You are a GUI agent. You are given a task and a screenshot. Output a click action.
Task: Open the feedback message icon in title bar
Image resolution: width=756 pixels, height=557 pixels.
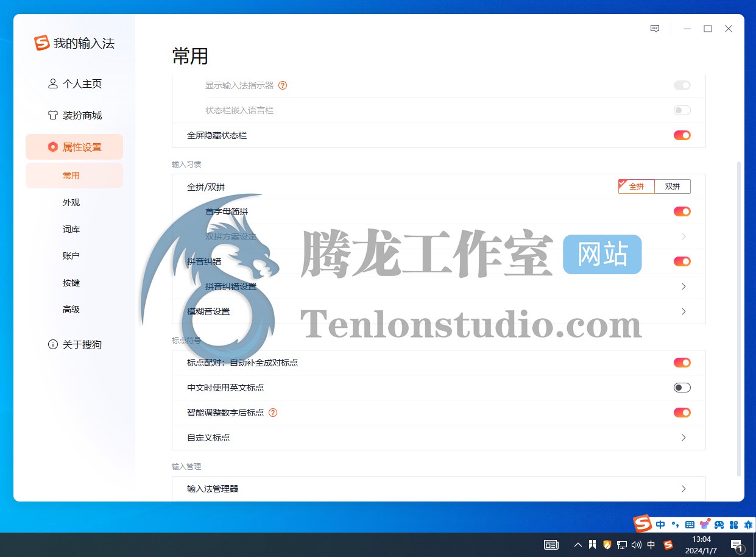click(x=655, y=29)
